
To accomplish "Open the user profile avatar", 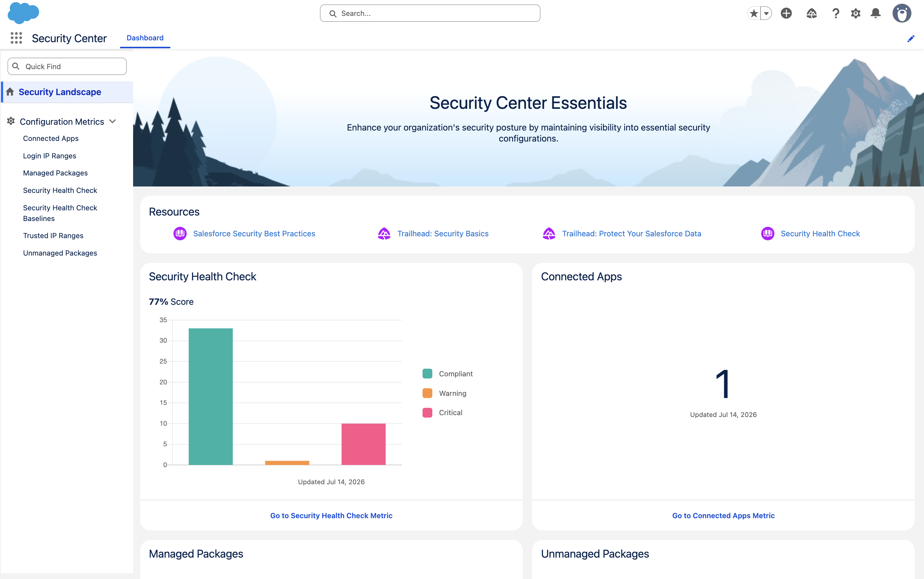I will 901,13.
